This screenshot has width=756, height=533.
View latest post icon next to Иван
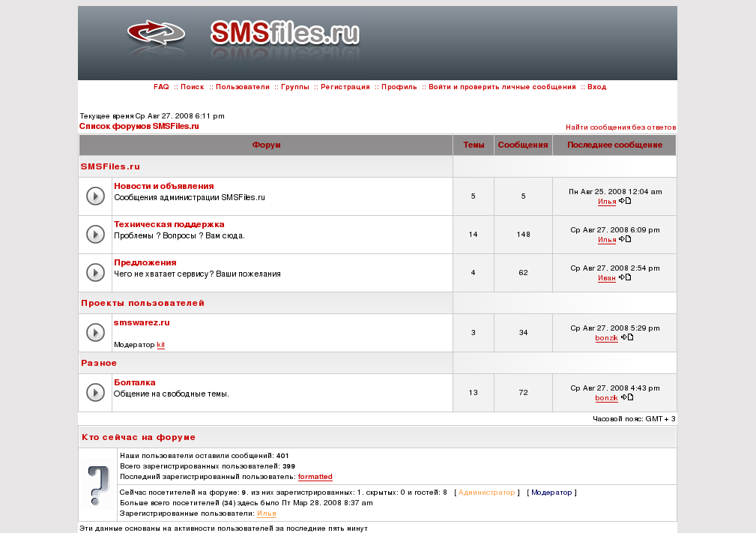point(625,277)
